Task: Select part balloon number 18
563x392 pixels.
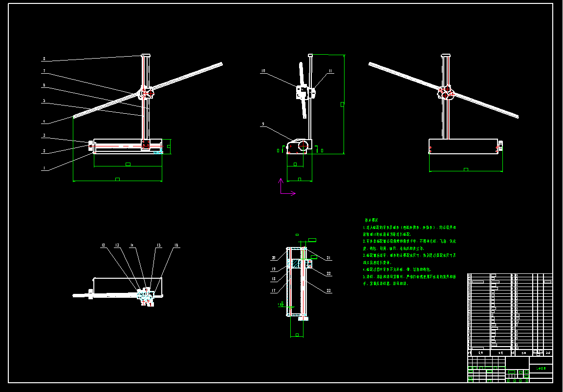Action: [x=274, y=279]
